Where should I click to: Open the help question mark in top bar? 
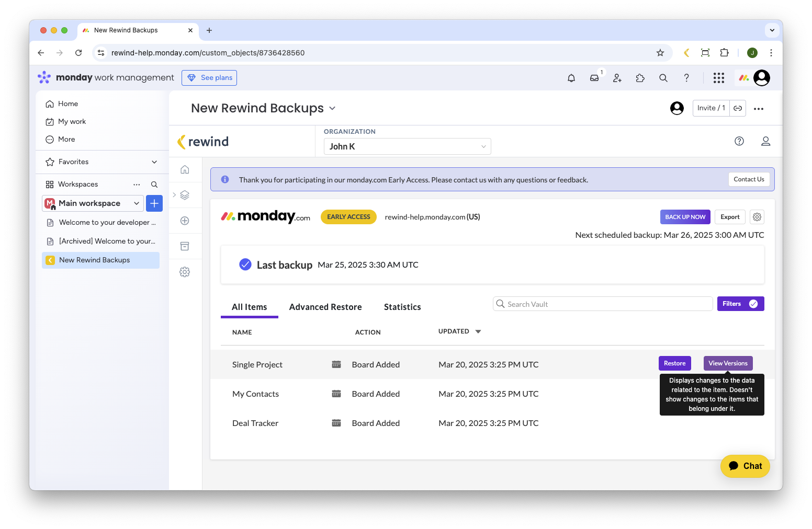coord(686,78)
